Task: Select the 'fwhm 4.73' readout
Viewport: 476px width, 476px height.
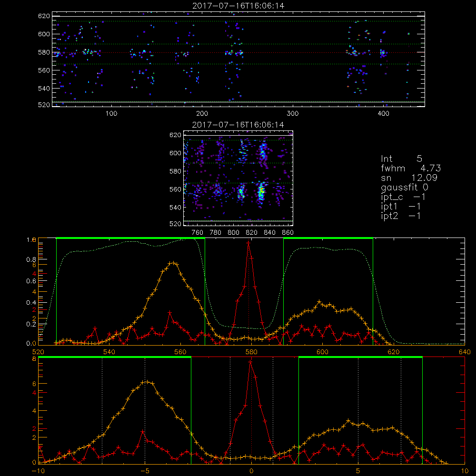Action: 411,168
